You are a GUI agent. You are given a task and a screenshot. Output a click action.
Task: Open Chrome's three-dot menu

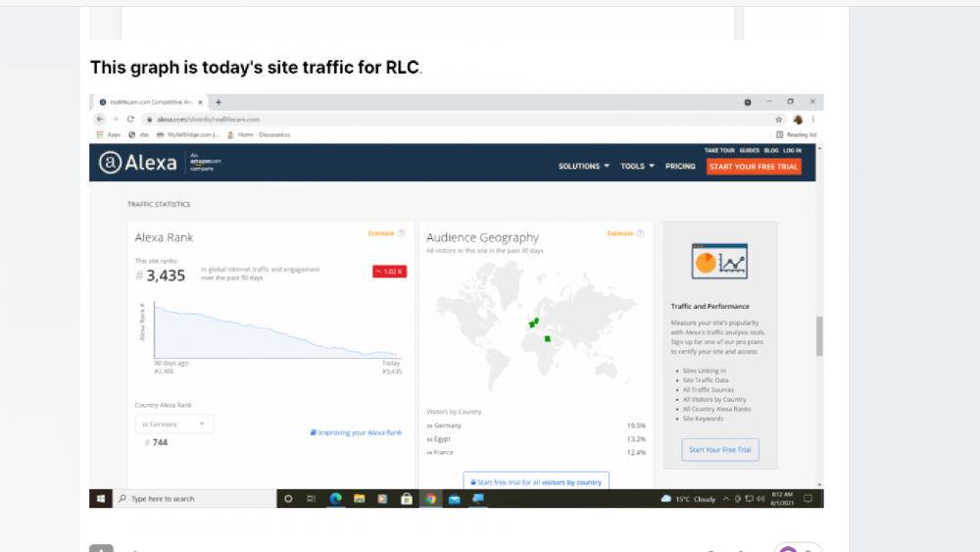coord(813,120)
